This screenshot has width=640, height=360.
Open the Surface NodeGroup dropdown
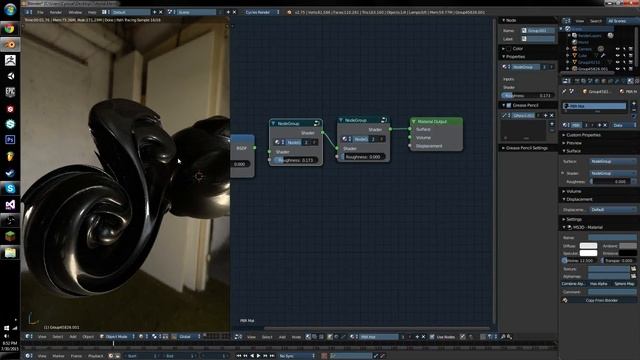613,162
